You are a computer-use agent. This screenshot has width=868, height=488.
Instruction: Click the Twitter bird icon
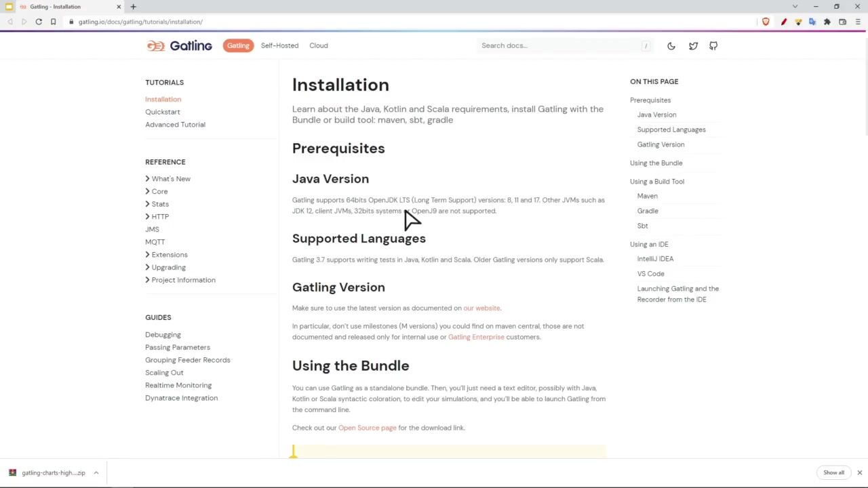693,46
